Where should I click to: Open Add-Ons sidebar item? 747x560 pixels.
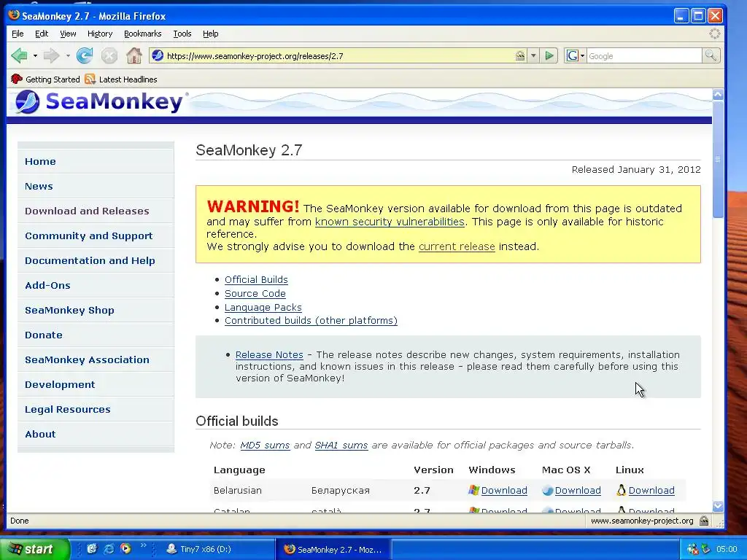[96, 285]
